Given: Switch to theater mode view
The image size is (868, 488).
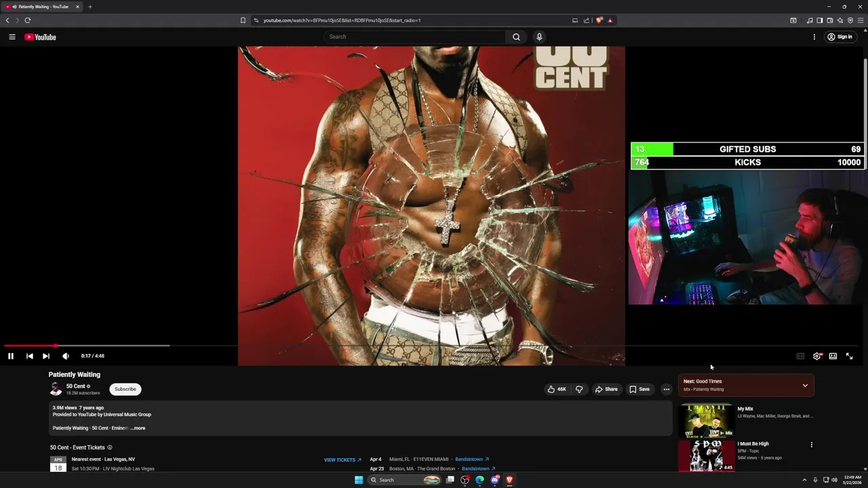Looking at the screenshot, I should [x=833, y=356].
